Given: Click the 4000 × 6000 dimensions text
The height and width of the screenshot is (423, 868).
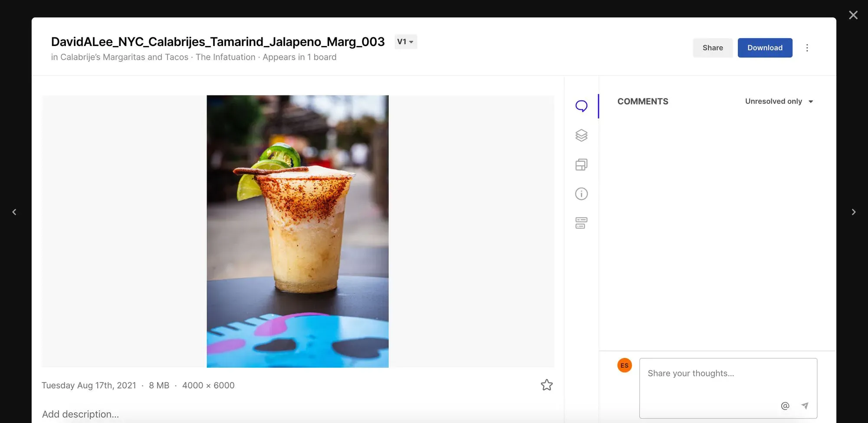Looking at the screenshot, I should pyautogui.click(x=208, y=385).
